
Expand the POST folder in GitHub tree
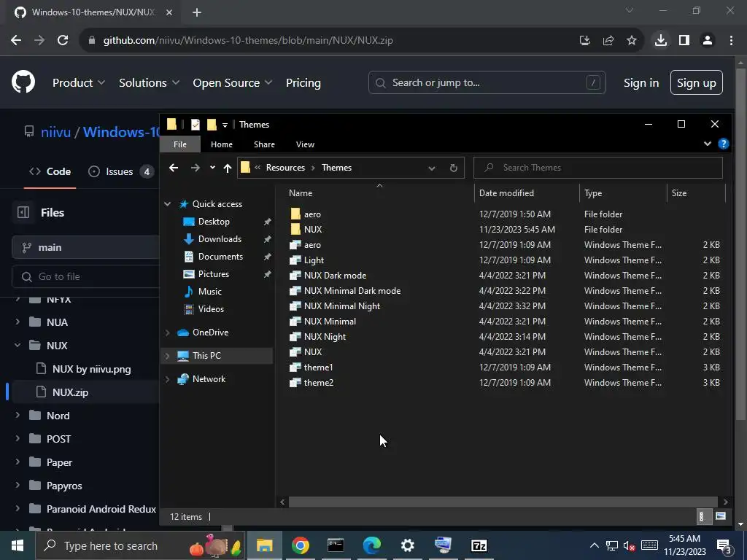(x=18, y=438)
